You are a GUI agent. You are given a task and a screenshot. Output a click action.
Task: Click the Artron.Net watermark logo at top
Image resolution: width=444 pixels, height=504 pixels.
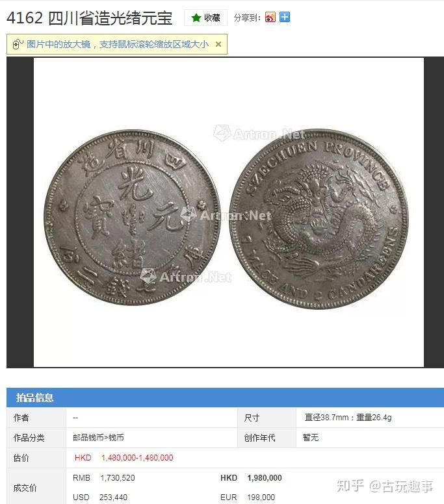click(259, 133)
